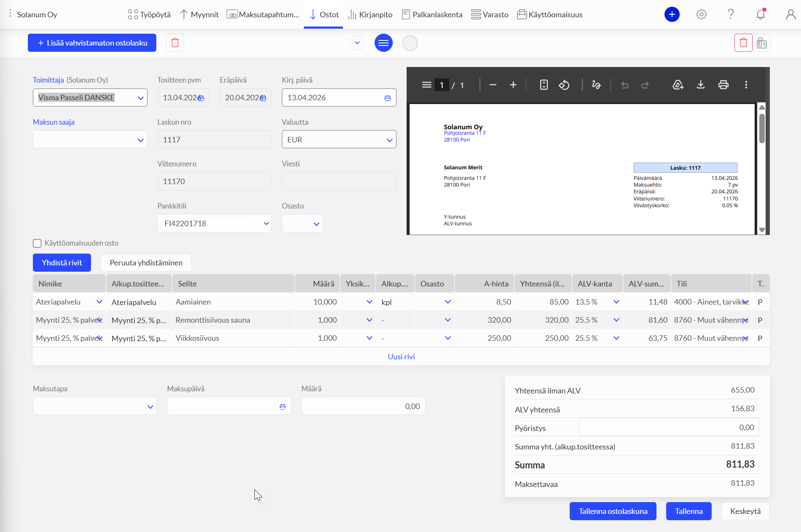Add a row with Uusi rivi
Image resolution: width=801 pixels, height=532 pixels.
point(401,356)
